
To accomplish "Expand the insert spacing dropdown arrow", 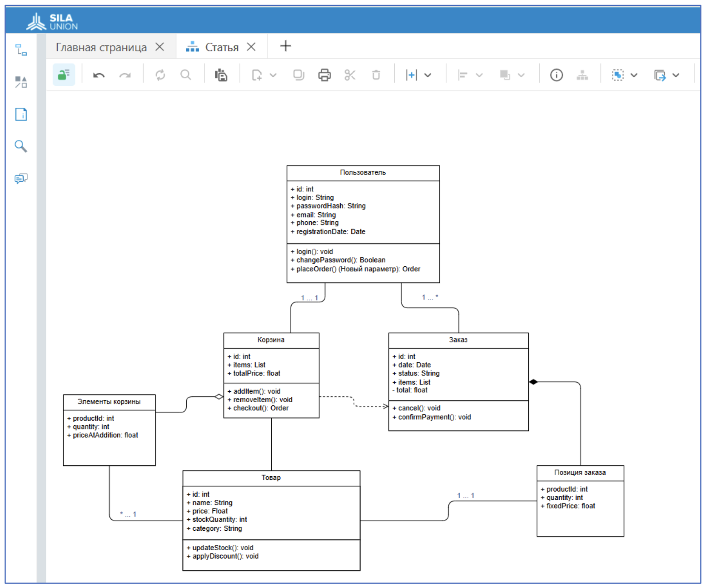I will tap(428, 75).
